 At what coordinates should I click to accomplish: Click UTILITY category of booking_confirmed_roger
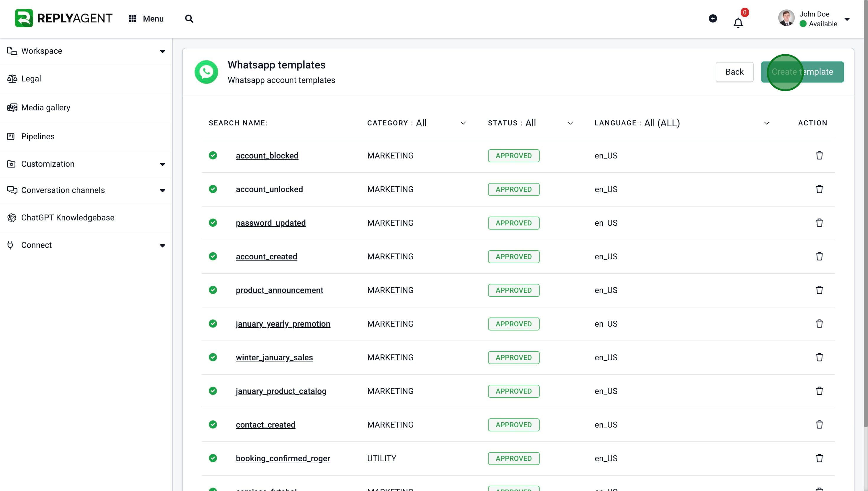coord(381,459)
